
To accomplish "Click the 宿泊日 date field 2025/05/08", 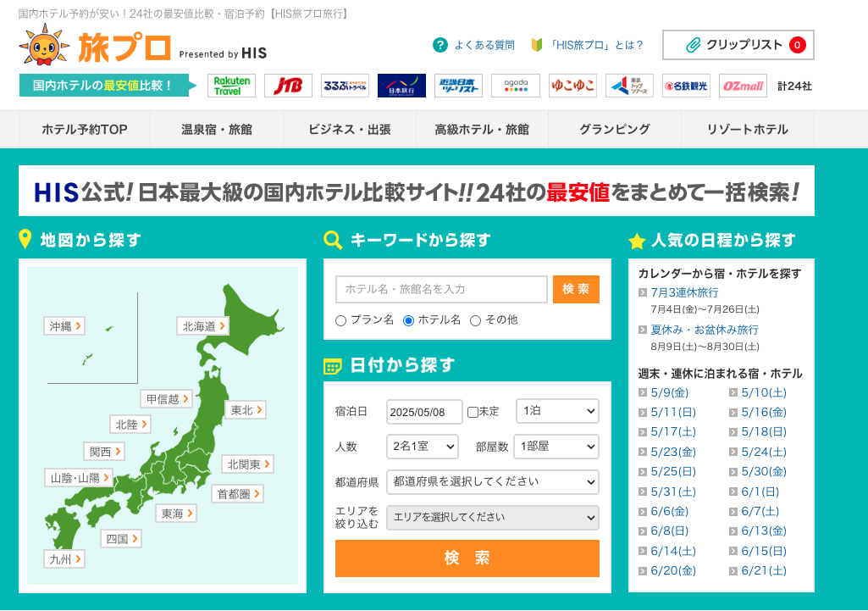I will (424, 412).
